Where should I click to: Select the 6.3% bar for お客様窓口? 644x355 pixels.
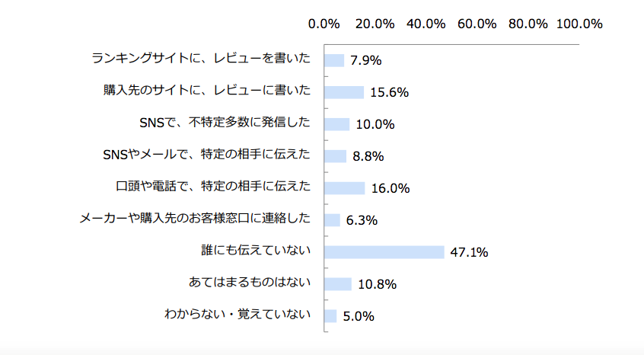point(333,220)
